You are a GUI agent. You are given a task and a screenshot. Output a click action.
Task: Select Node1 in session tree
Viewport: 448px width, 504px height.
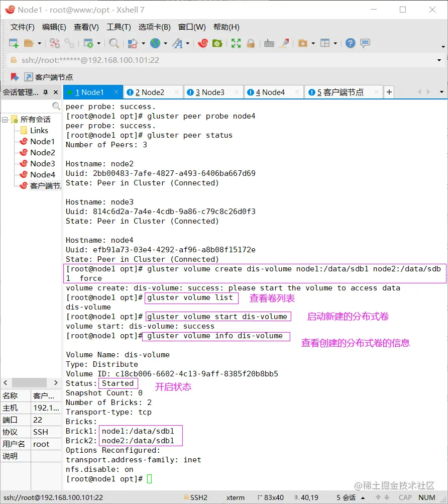[x=42, y=141]
